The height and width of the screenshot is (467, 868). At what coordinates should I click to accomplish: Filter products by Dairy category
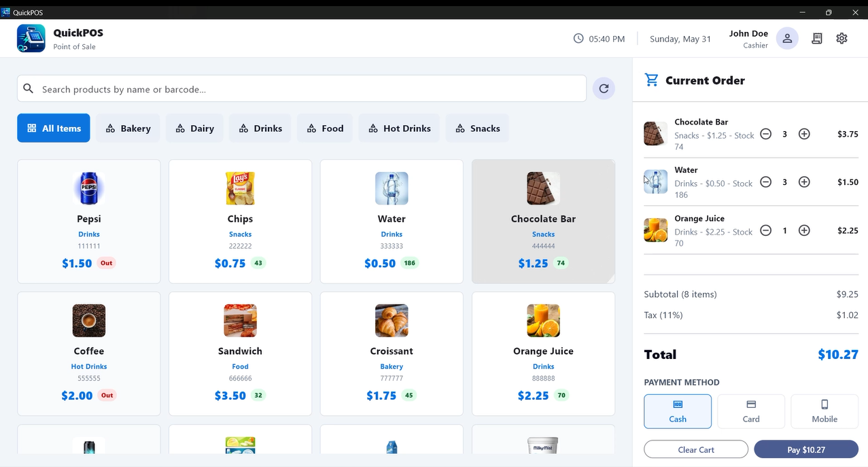[194, 128]
